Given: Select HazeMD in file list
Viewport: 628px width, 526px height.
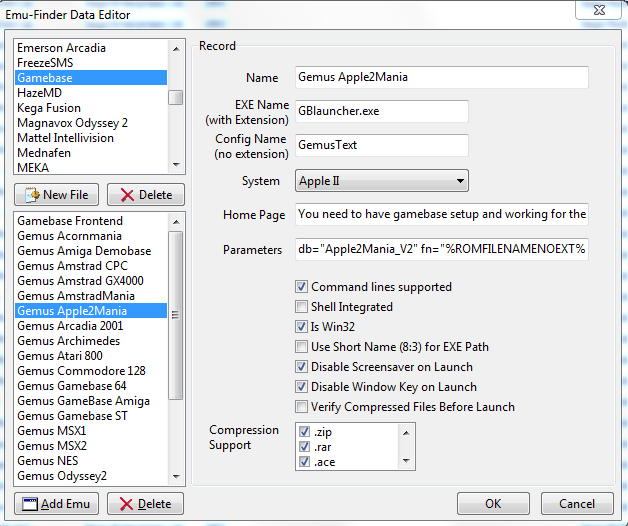Looking at the screenshot, I should (91, 93).
